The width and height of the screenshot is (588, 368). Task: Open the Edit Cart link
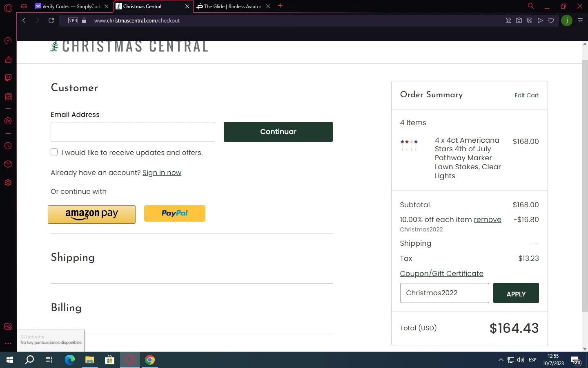coord(527,95)
